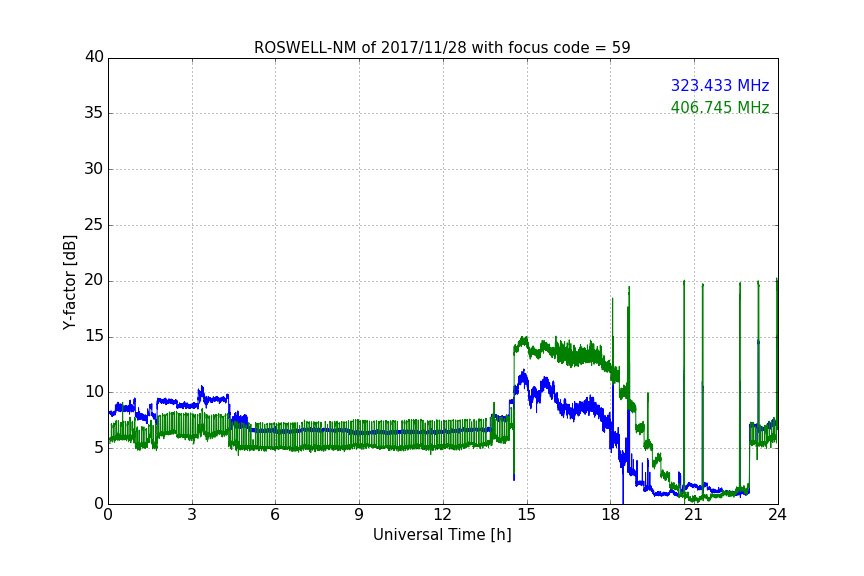The height and width of the screenshot is (576, 864).
Task: Click the y-axis tick label 10
Action: point(94,392)
